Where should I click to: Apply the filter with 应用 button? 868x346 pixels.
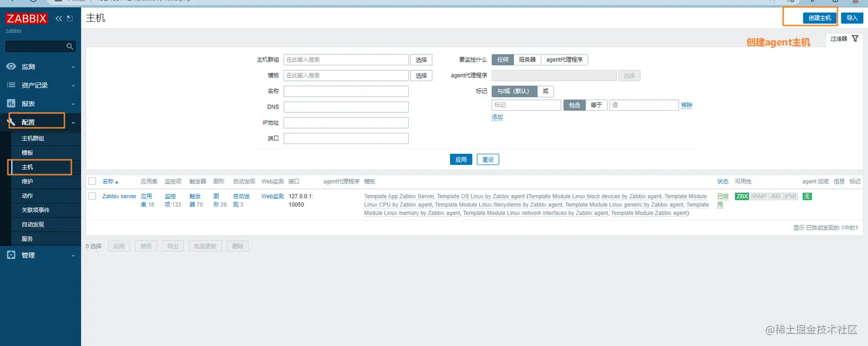pyautogui.click(x=461, y=160)
